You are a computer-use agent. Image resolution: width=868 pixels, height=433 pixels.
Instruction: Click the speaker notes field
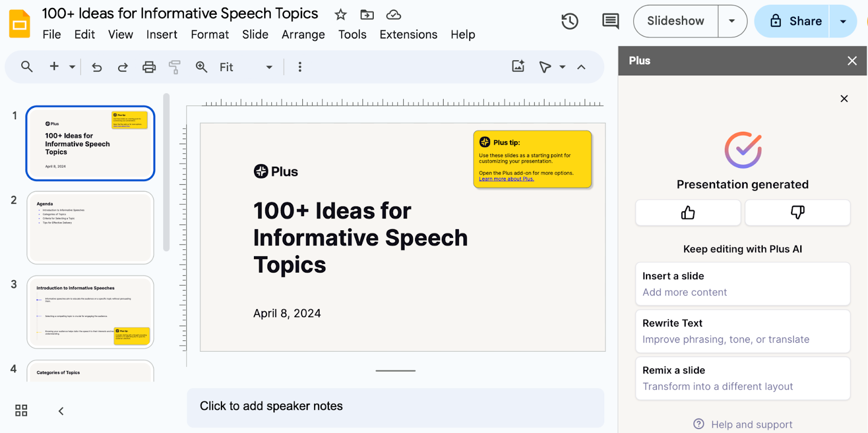click(395, 406)
